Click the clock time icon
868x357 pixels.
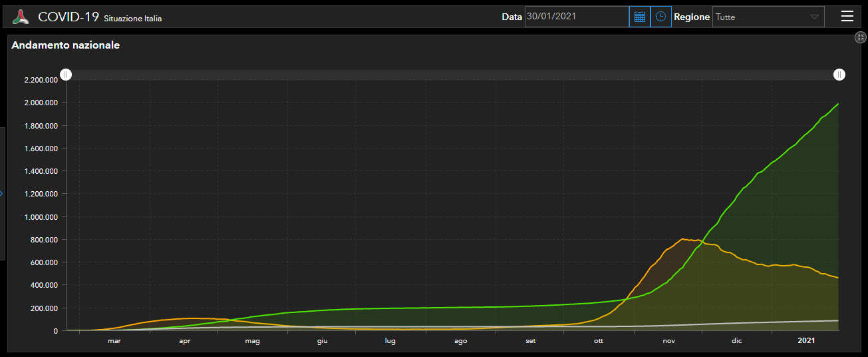click(660, 17)
